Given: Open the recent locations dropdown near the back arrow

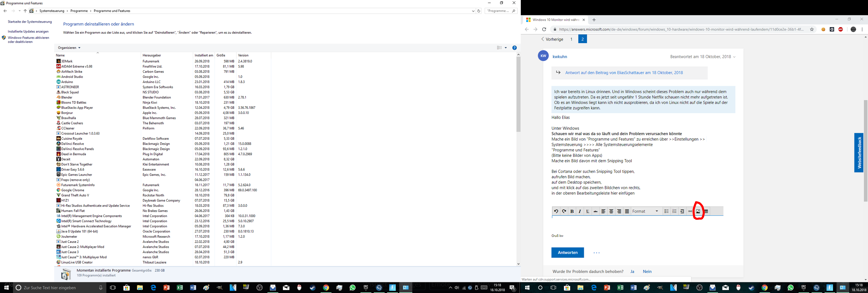Looking at the screenshot, I should 20,11.
